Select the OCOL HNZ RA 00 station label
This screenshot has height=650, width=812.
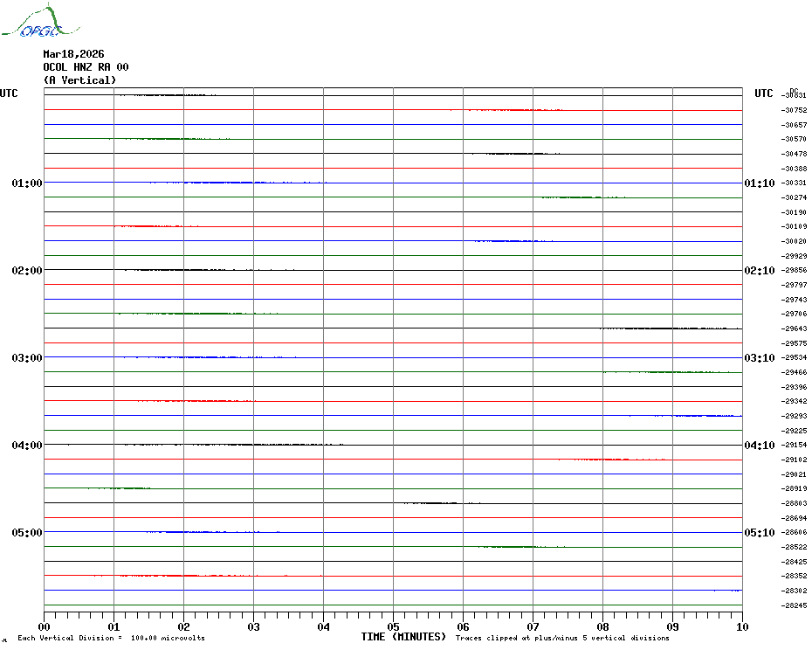pos(86,67)
